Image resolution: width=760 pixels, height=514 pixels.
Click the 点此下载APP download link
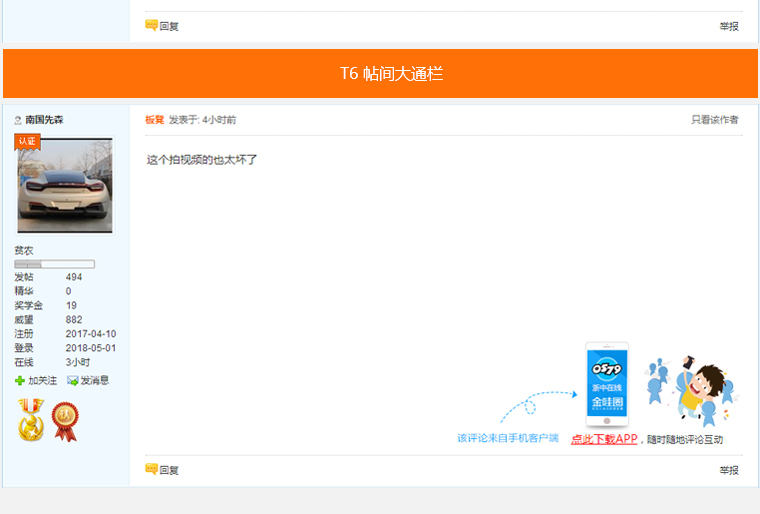(604, 439)
